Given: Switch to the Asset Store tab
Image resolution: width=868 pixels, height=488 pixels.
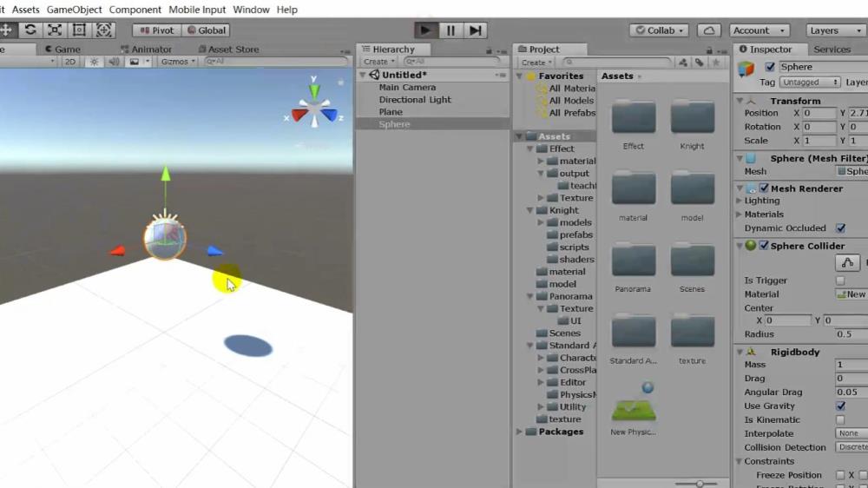Looking at the screenshot, I should pos(233,49).
